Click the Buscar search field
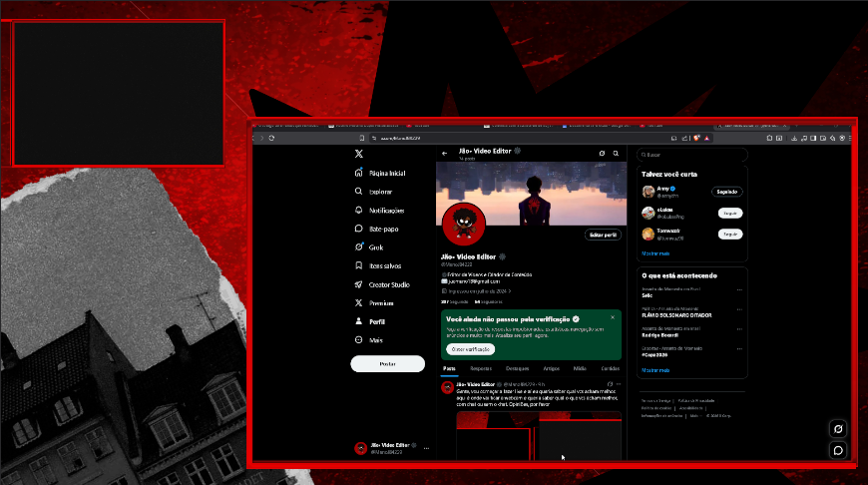 tap(692, 155)
